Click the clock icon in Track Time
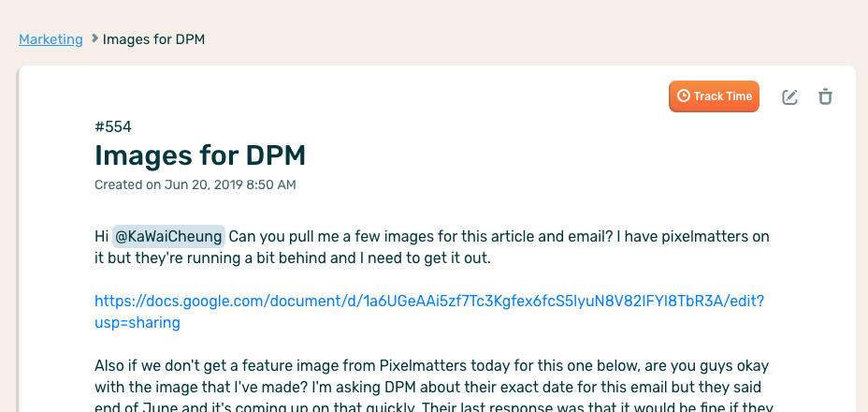Viewport: 868px width, 412px height. pyautogui.click(x=684, y=96)
